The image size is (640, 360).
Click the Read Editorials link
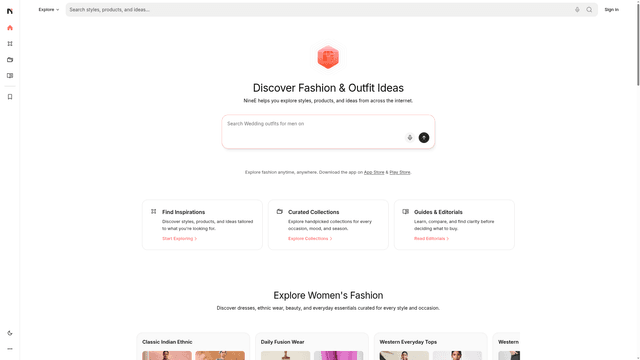(431, 238)
